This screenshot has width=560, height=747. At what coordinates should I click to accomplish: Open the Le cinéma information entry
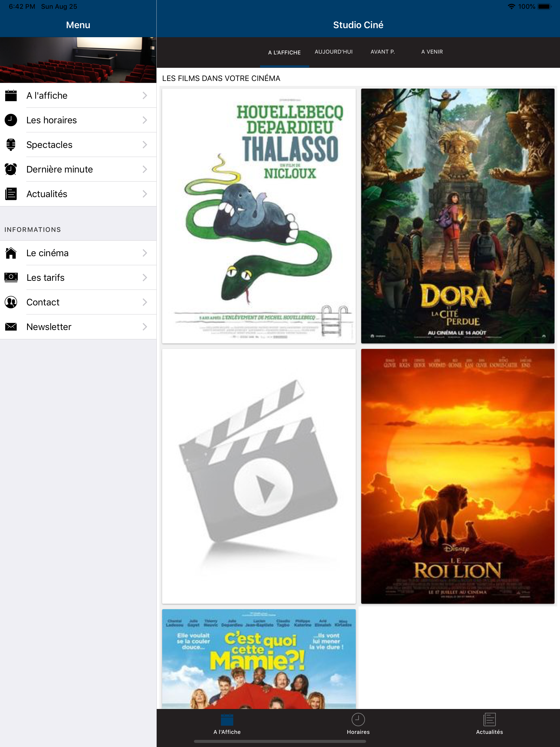pos(78,253)
